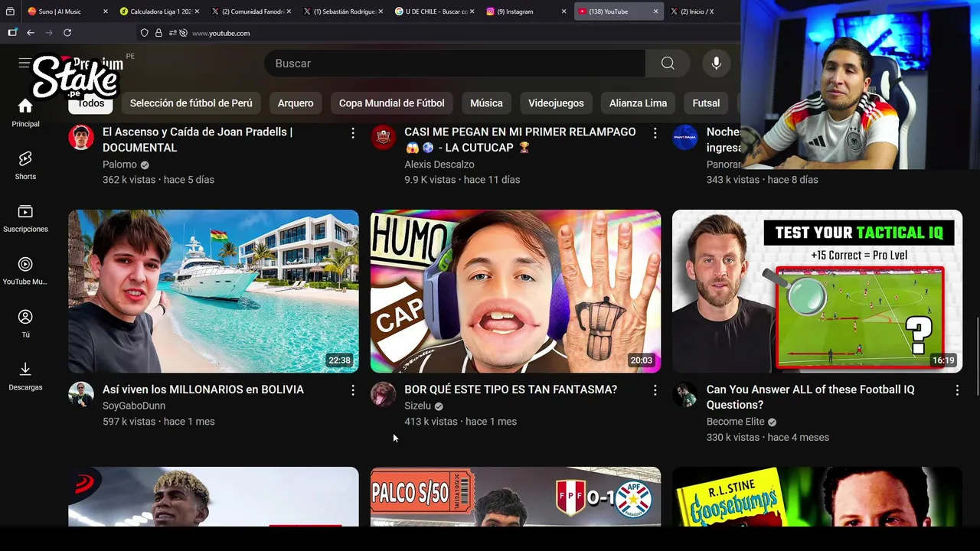Select the Todos filter chip

91,103
